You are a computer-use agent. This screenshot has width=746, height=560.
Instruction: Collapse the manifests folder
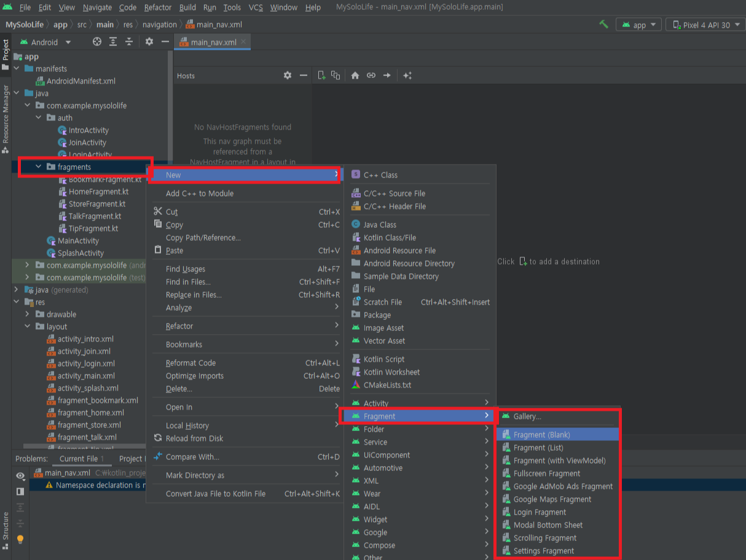tap(17, 69)
